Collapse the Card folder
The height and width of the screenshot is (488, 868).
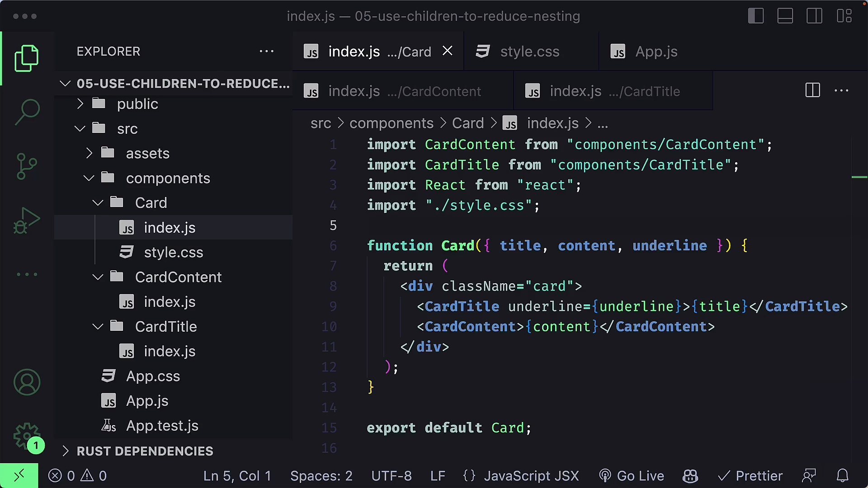click(174, 203)
